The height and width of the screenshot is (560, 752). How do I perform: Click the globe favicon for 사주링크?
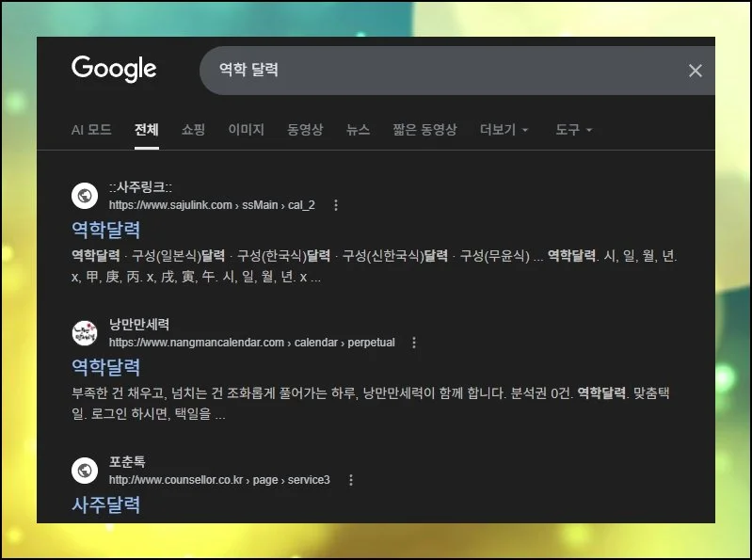pos(85,196)
